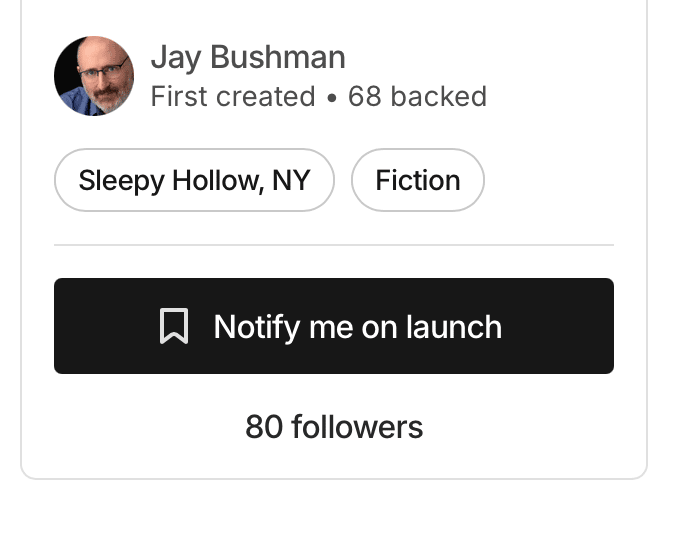
Task: Click the number 68 in backed count
Action: pyautogui.click(x=365, y=97)
